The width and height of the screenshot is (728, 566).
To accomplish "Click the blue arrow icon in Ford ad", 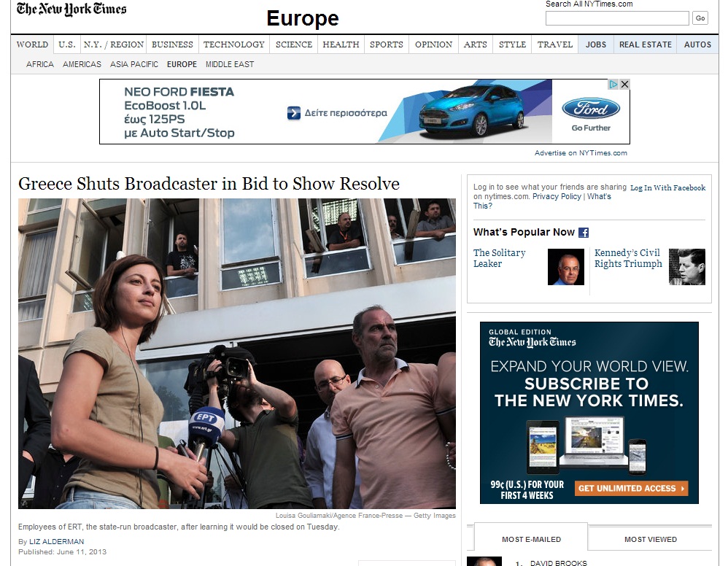I will [293, 113].
